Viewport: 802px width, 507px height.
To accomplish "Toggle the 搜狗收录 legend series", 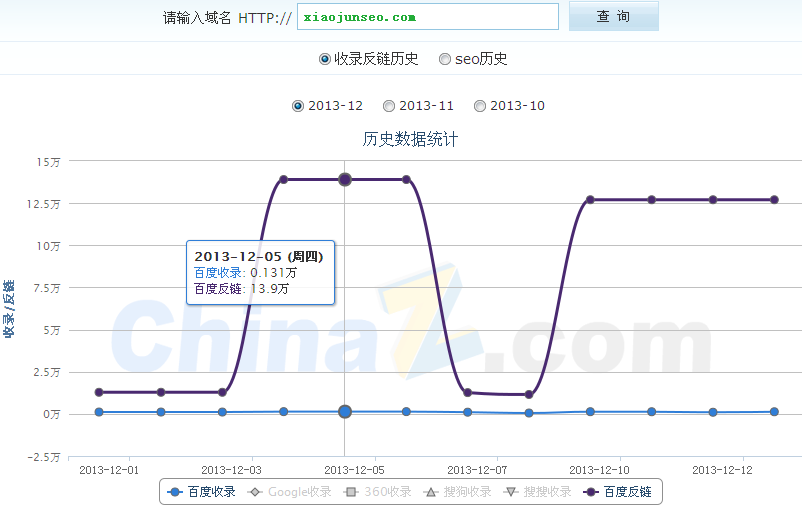I will [457, 492].
